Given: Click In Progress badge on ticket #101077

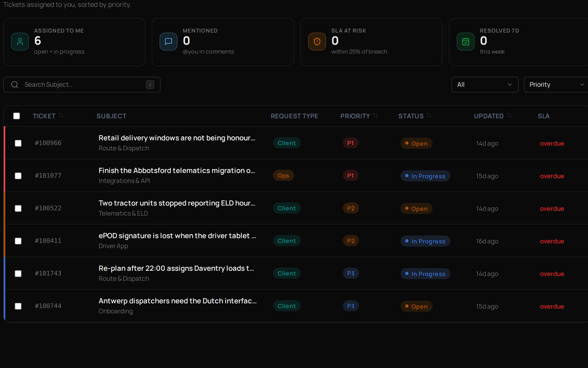Looking at the screenshot, I should [x=425, y=176].
